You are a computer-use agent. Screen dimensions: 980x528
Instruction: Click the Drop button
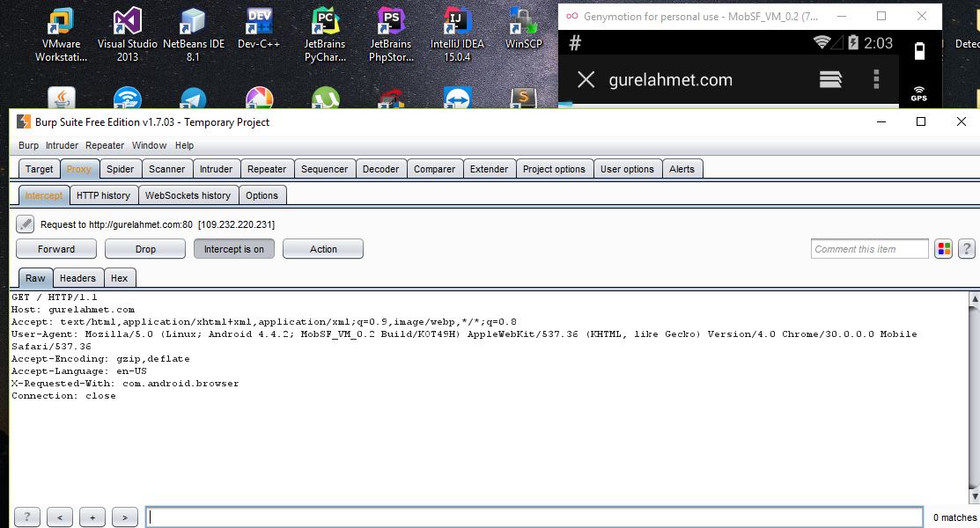pos(145,249)
